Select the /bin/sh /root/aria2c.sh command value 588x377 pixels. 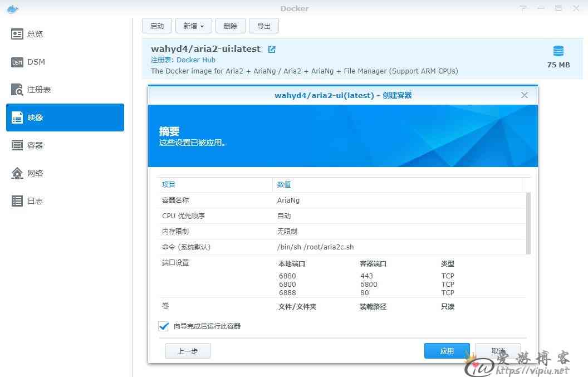coord(315,247)
